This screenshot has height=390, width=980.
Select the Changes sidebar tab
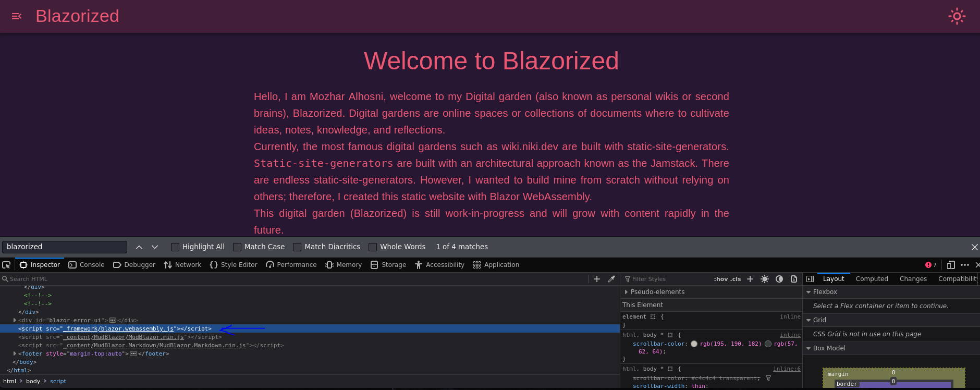tap(913, 279)
